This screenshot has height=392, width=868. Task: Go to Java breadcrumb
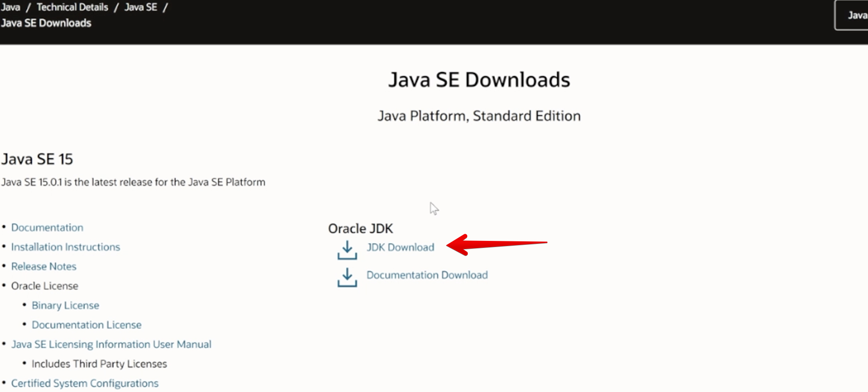coord(10,7)
